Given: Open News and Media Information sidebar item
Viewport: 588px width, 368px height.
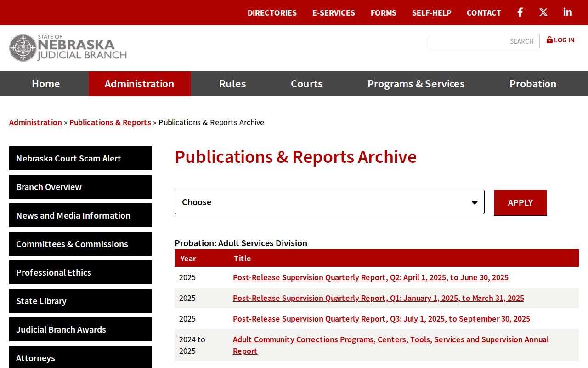Looking at the screenshot, I should tap(80, 215).
